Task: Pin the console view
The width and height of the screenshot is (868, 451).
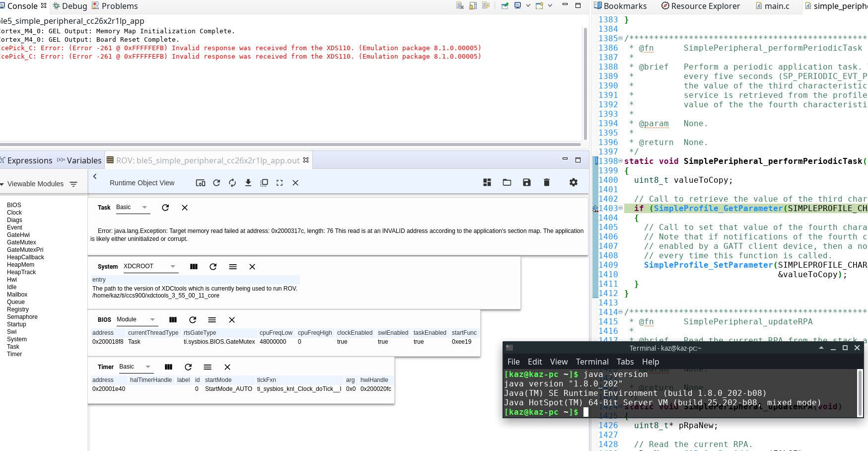Action: pyautogui.click(x=505, y=6)
